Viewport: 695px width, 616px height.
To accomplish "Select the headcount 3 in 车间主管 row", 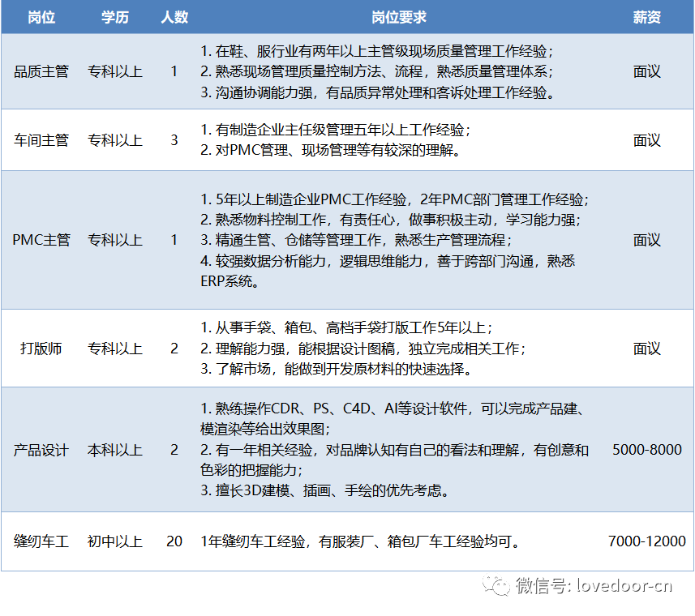I will (174, 140).
